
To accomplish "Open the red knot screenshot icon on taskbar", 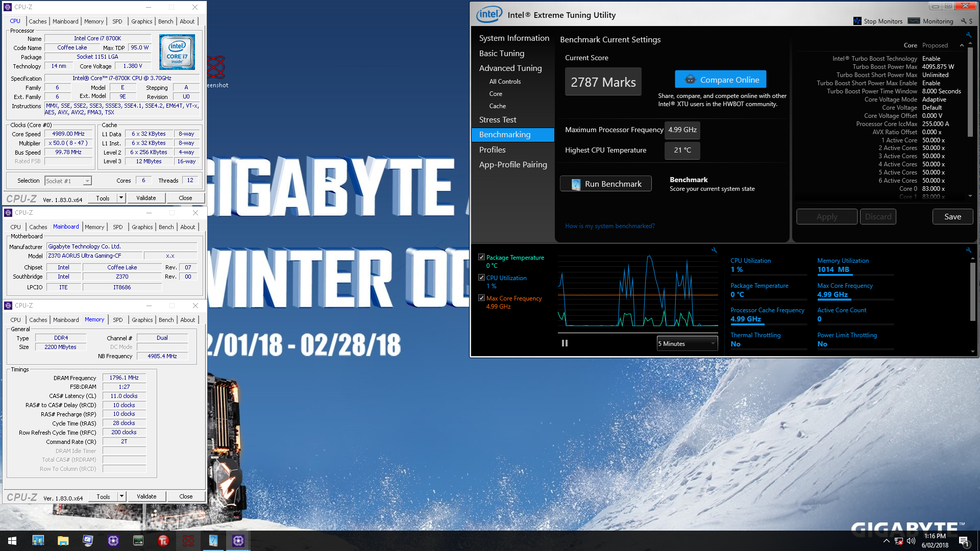I will click(188, 541).
